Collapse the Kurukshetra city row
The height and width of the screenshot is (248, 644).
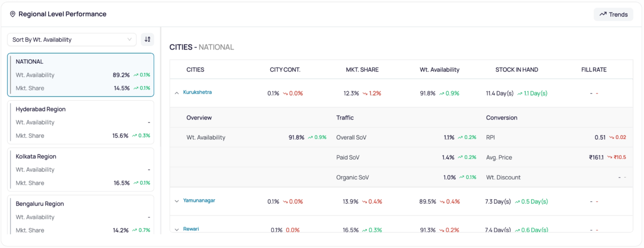click(x=177, y=93)
